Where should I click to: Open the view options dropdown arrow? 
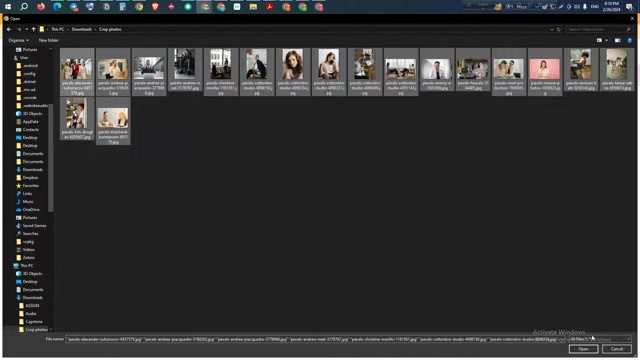(607, 40)
